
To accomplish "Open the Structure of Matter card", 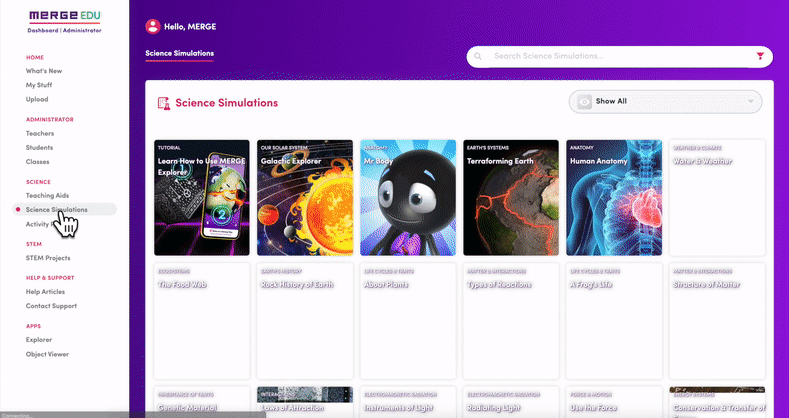I will coord(717,321).
